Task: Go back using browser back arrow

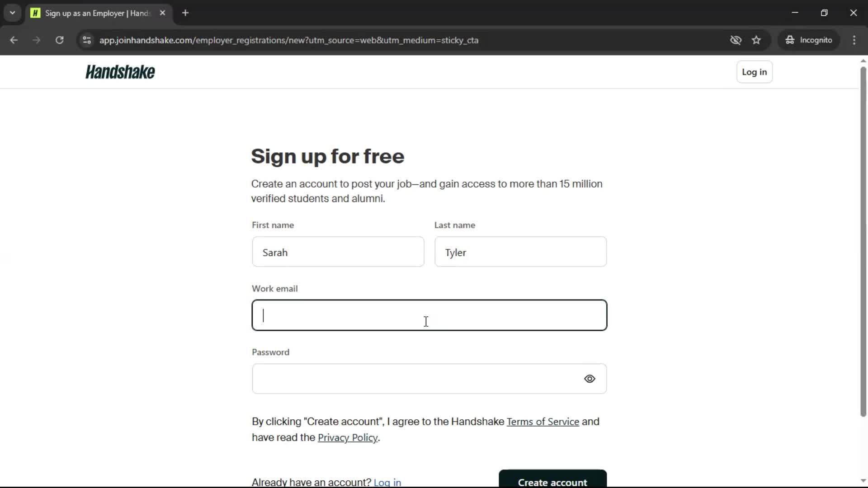Action: [14, 40]
